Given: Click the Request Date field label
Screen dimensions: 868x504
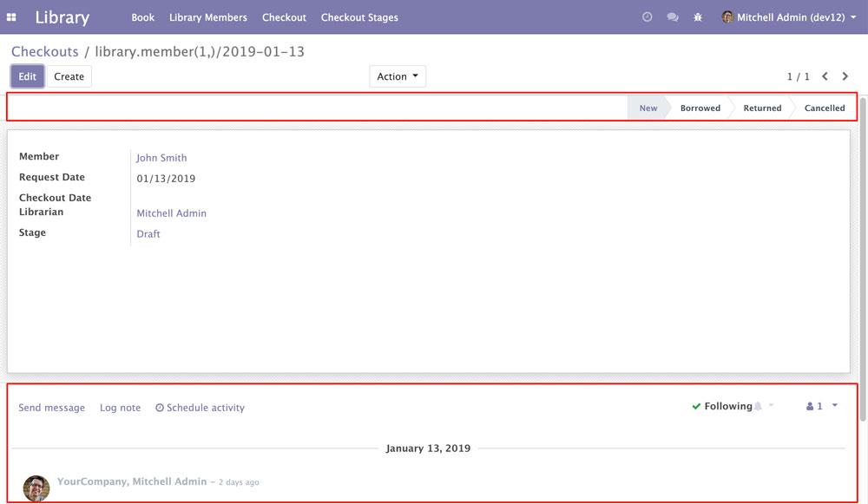Looking at the screenshot, I should point(52,177).
